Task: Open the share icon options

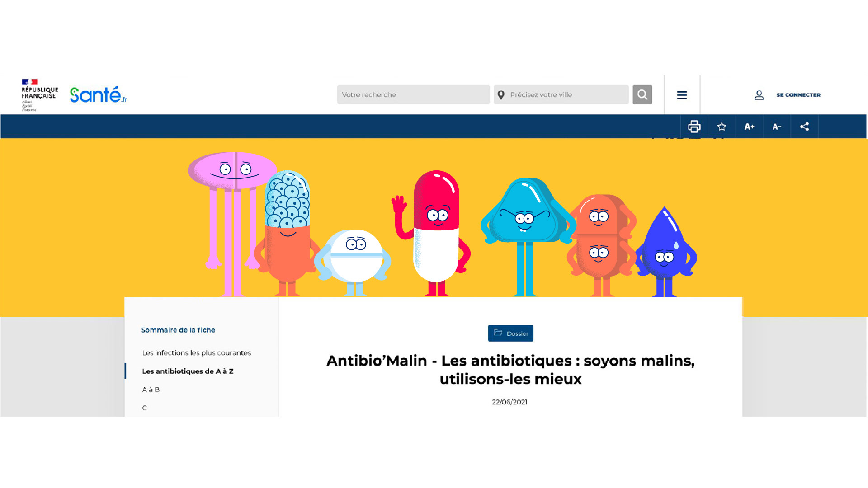Action: 804,127
